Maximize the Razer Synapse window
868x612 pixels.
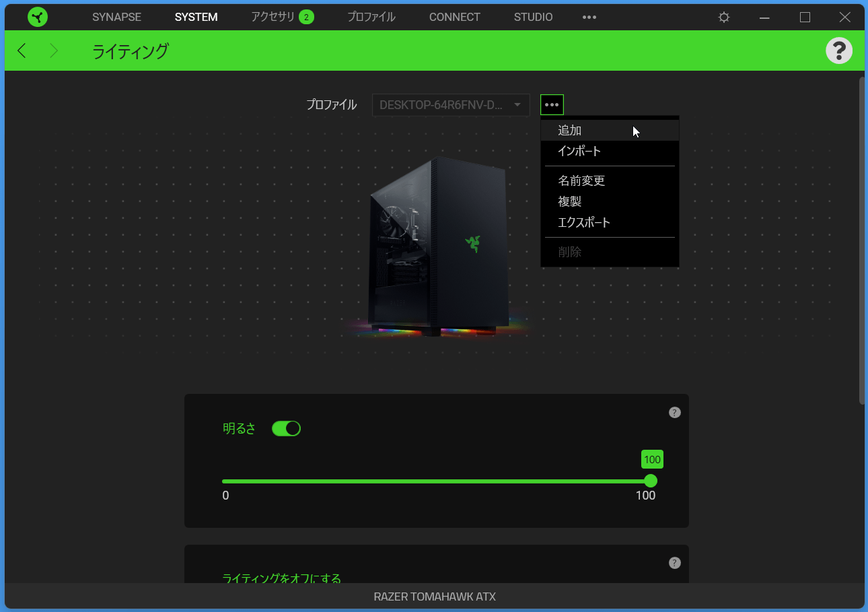[805, 18]
